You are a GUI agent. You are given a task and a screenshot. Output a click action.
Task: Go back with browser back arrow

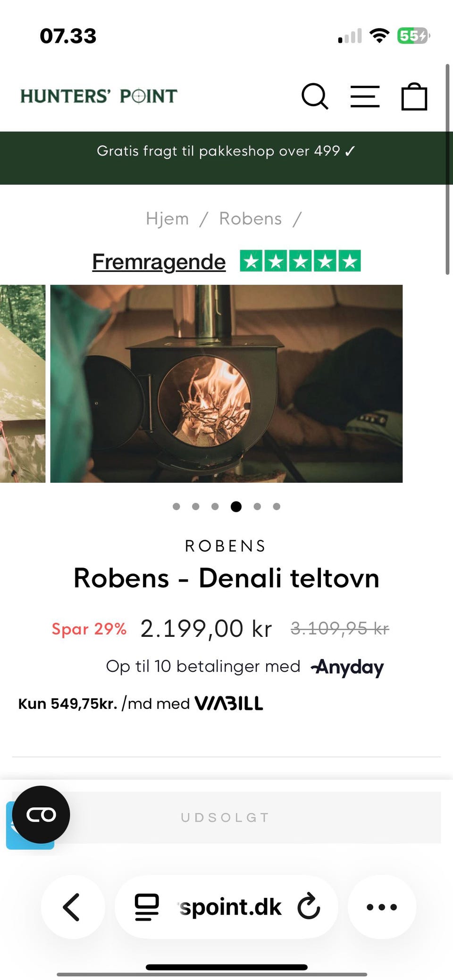click(x=72, y=907)
